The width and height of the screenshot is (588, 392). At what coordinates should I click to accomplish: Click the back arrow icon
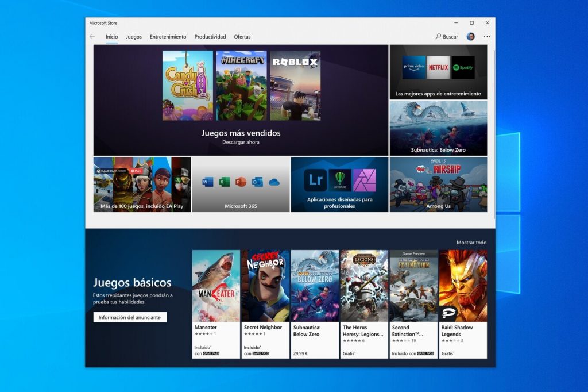pos(92,37)
